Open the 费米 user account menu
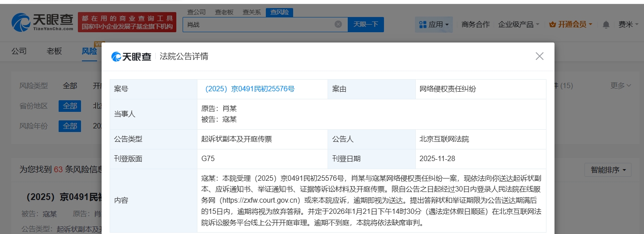This screenshot has height=234, width=644. [x=628, y=25]
